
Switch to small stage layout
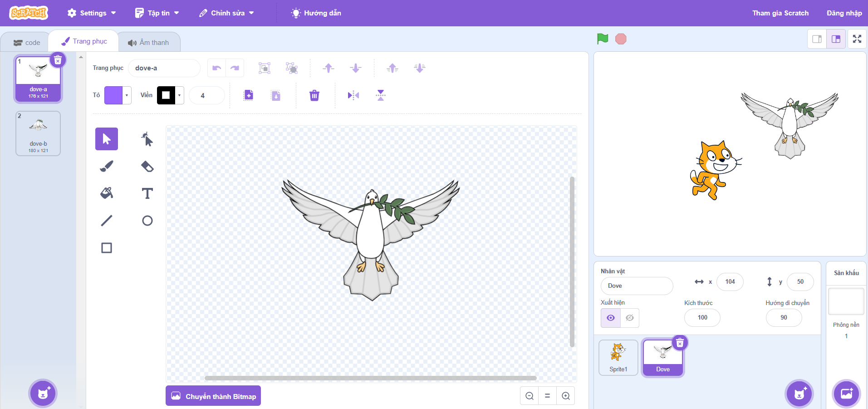pyautogui.click(x=817, y=39)
